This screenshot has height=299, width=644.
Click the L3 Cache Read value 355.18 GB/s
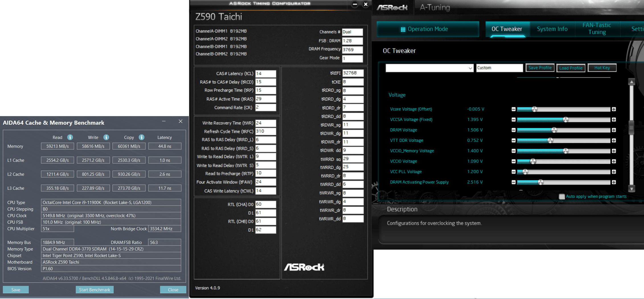coord(58,188)
